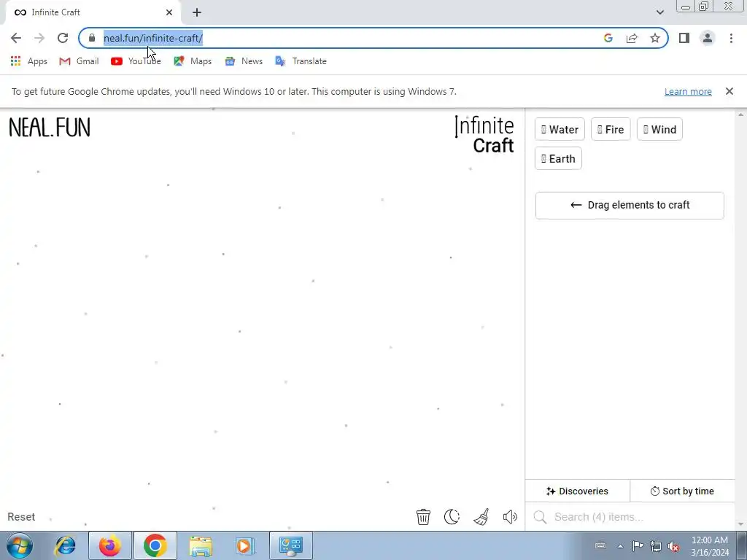The image size is (747, 560).
Task: Launch Internet Explorer from taskbar
Action: coord(65,545)
